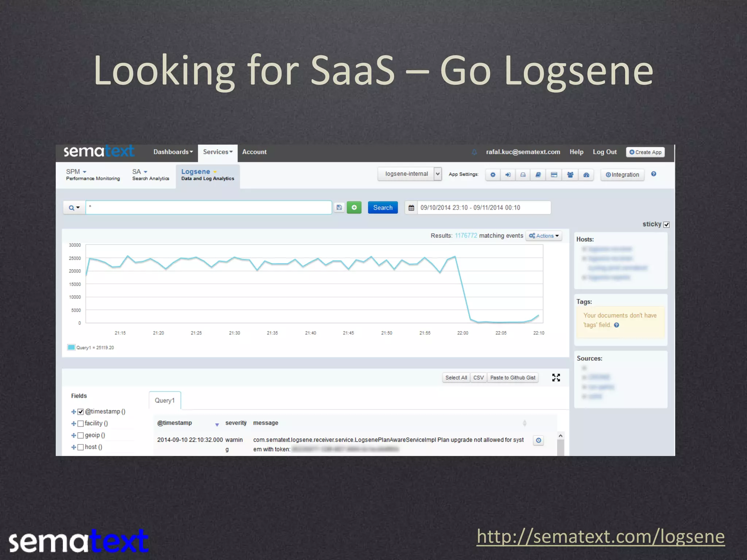
Task: Click the date range input field
Action: click(484, 207)
